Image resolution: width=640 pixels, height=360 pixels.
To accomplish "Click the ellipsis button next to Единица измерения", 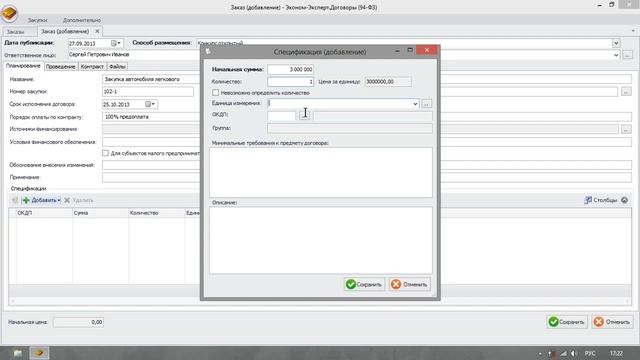I will point(427,104).
